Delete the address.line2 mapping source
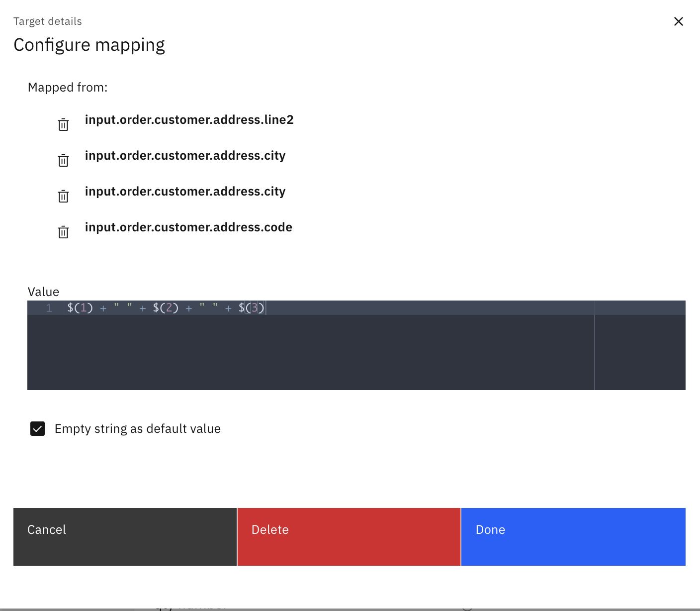 coord(63,124)
